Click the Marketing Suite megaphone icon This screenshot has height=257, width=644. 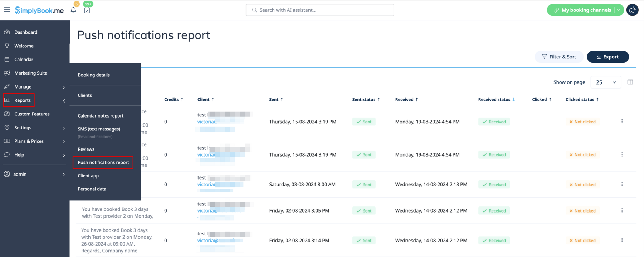point(7,73)
